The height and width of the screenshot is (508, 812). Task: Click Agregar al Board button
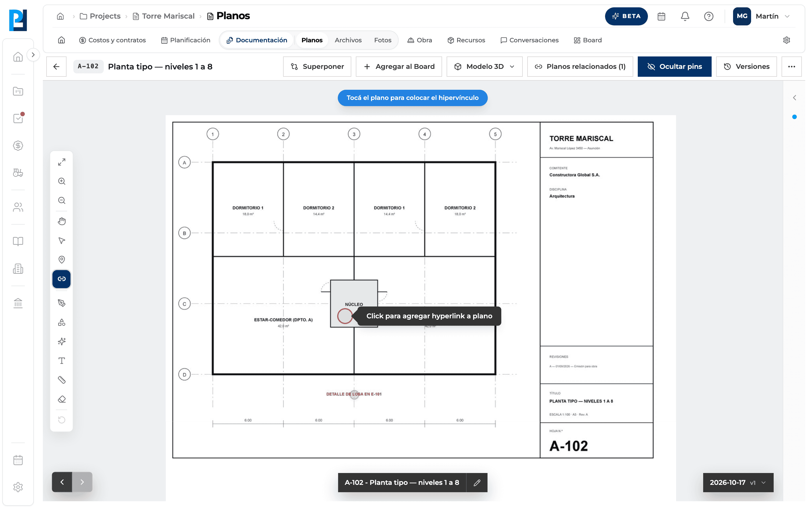[x=399, y=67]
